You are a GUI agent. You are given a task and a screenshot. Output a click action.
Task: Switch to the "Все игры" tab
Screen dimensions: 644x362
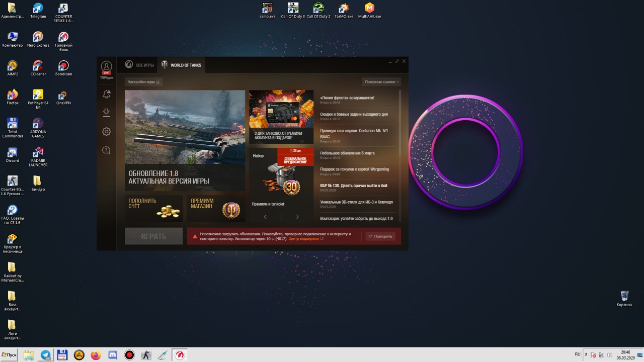(x=139, y=65)
